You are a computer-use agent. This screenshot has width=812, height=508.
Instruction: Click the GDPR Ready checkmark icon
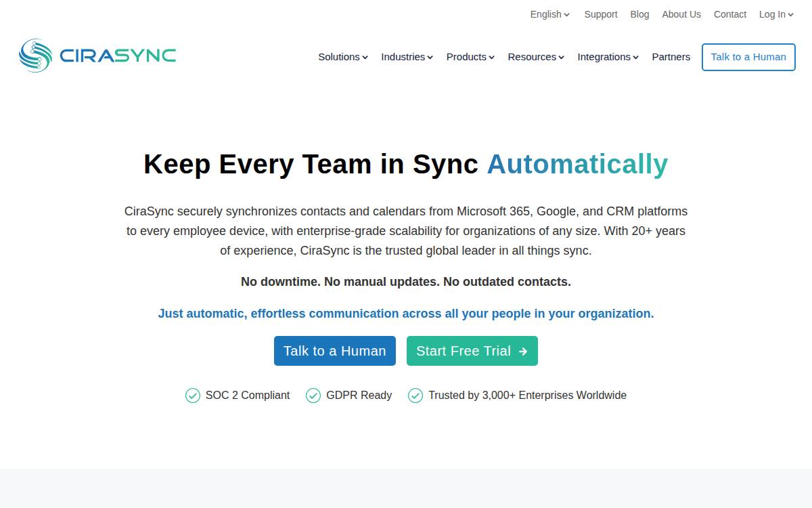click(x=313, y=396)
